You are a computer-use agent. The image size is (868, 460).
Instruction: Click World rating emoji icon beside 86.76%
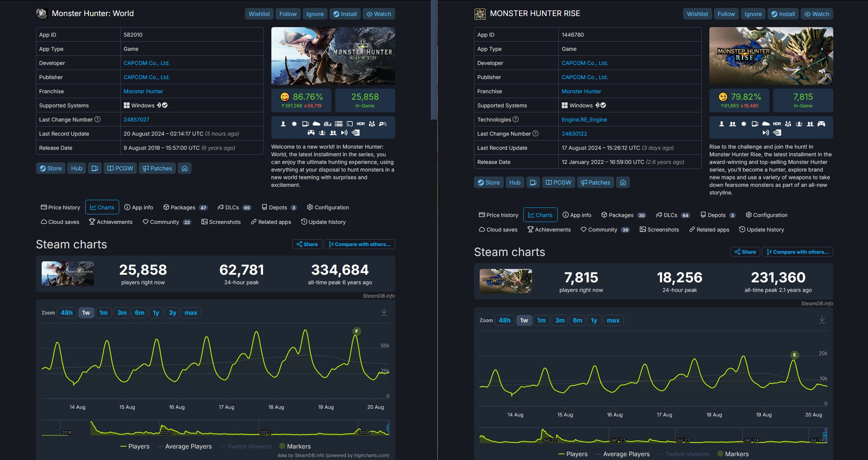[285, 97]
